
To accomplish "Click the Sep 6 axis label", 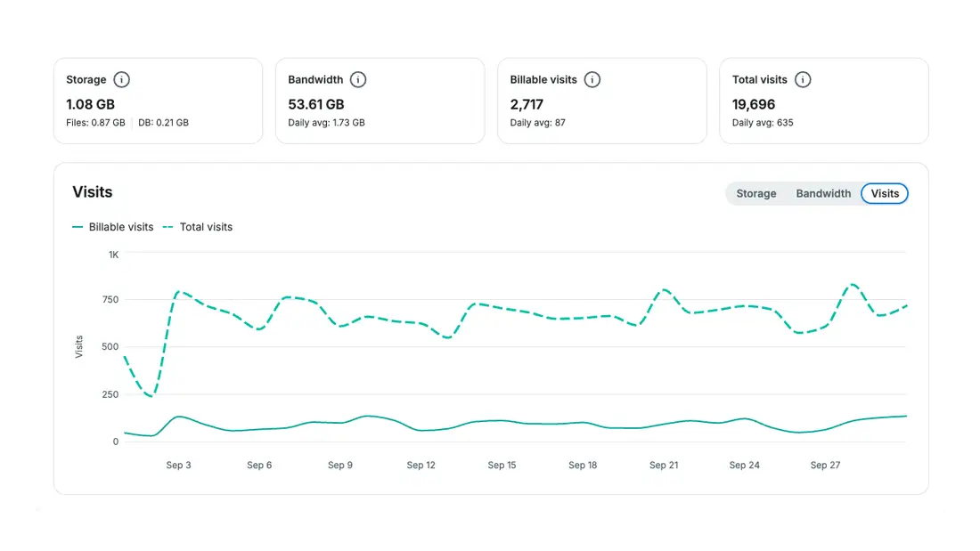I will 259,465.
